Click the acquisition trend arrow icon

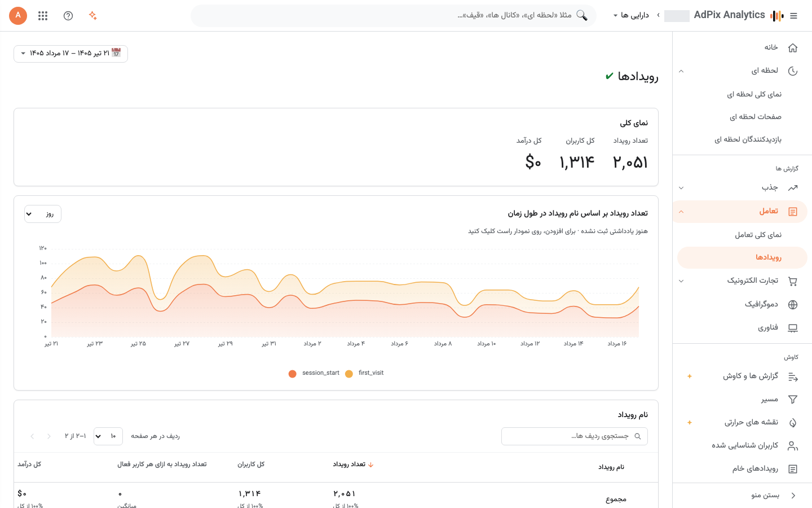[793, 188]
